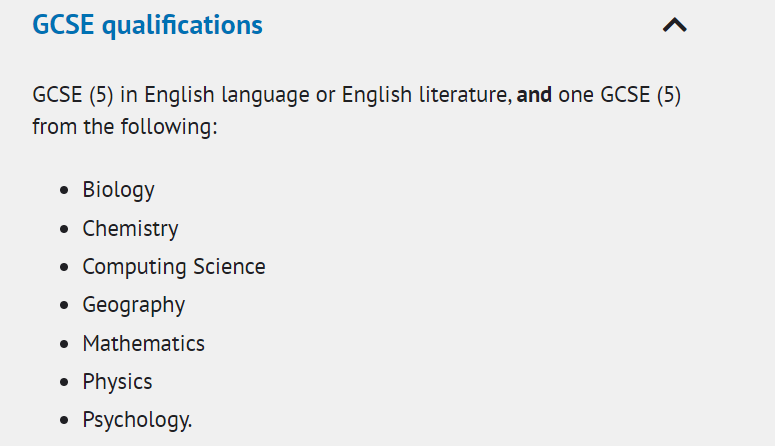
Task: Click the words "English language" in the paragraph
Action: pyautogui.click(x=227, y=95)
